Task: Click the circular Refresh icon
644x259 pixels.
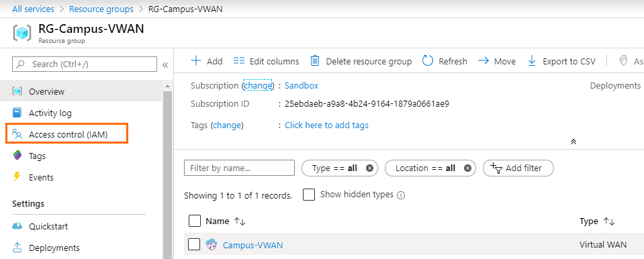Action: (x=428, y=61)
